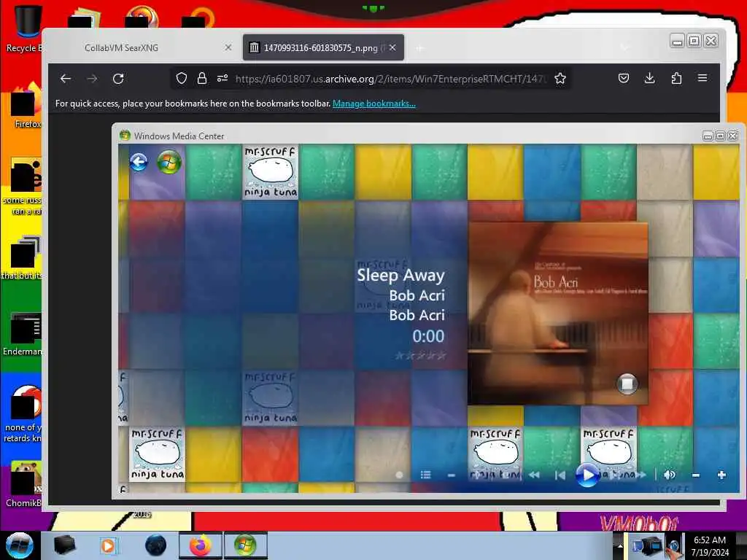
Task: Open the site padlock security info
Action: tap(202, 79)
